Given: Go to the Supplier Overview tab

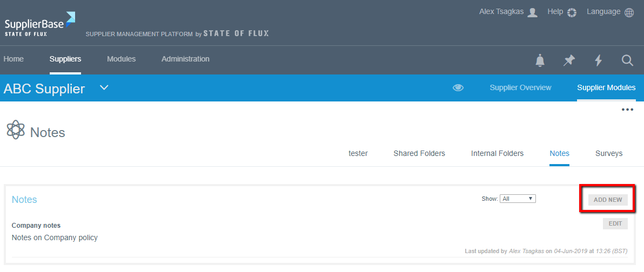Looking at the screenshot, I should tap(520, 87).
